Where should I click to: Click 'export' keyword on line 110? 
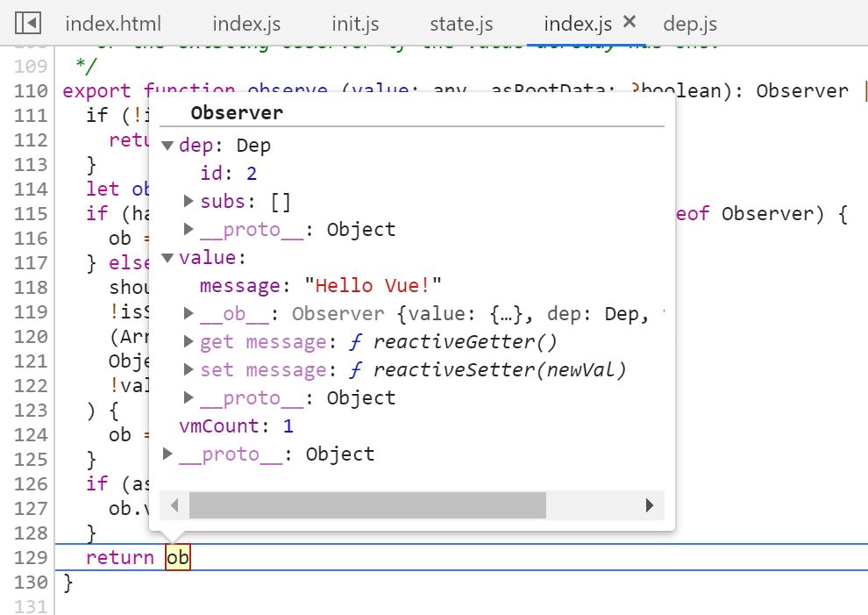(x=96, y=91)
